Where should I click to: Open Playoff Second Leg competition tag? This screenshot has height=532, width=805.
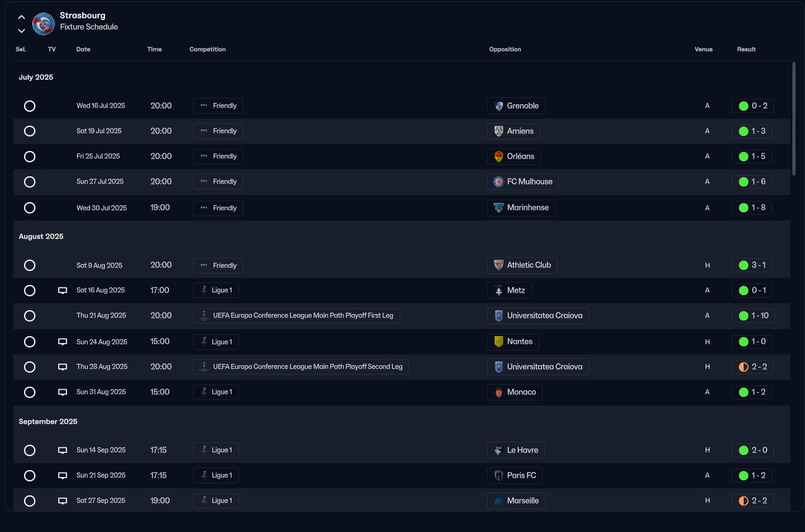point(301,366)
